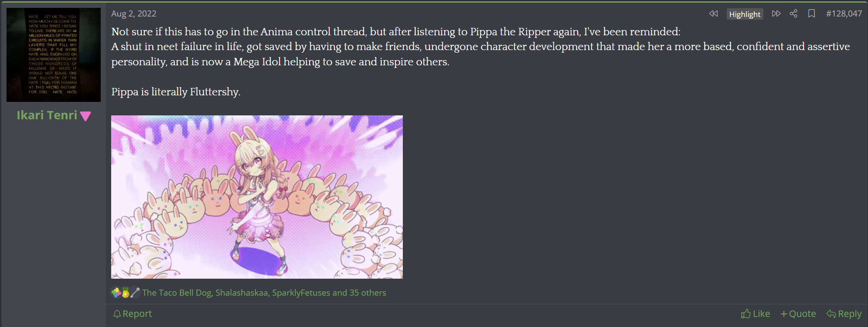Open post number #128,047 permalink

pos(844,14)
